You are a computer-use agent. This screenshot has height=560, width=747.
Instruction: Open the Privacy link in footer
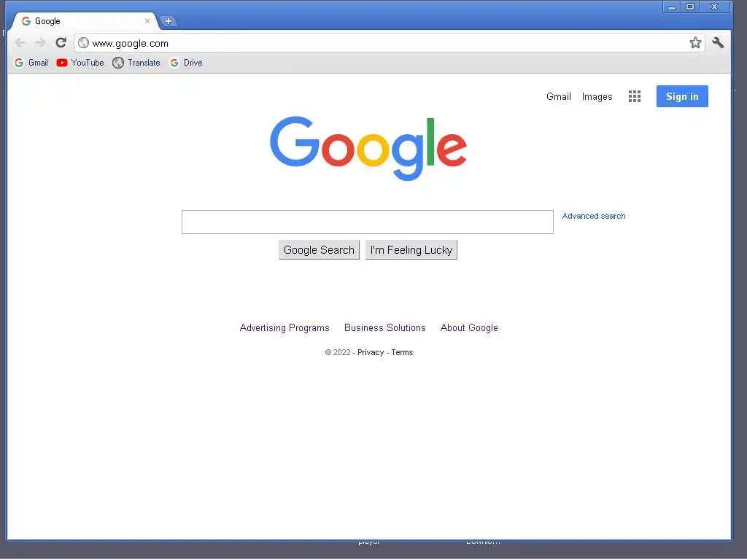[x=370, y=352]
